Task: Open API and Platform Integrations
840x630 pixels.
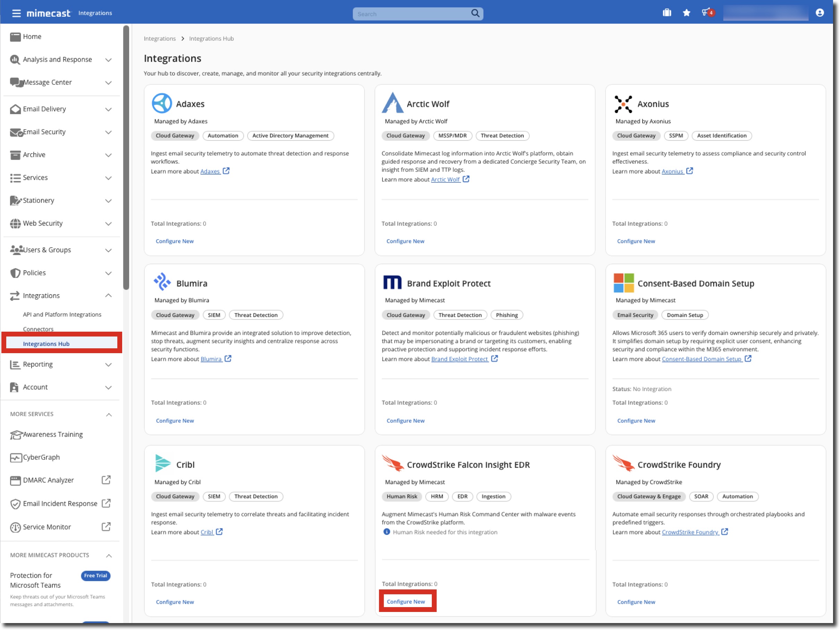Action: coord(62,315)
